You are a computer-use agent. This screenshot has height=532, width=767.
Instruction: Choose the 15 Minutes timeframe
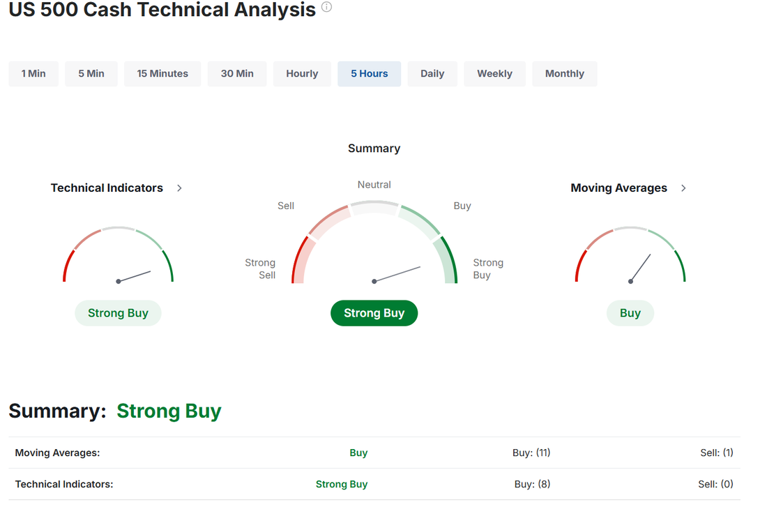tap(162, 74)
